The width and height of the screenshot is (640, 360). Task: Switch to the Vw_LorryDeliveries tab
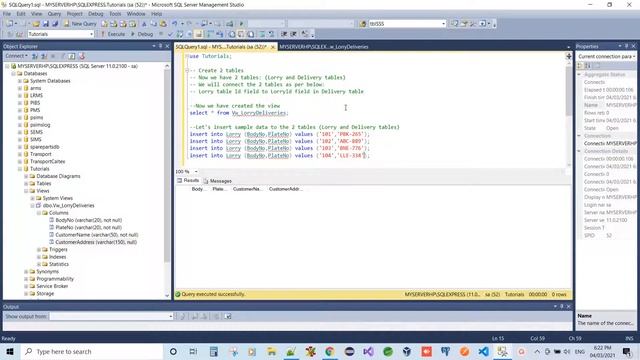coord(324,47)
